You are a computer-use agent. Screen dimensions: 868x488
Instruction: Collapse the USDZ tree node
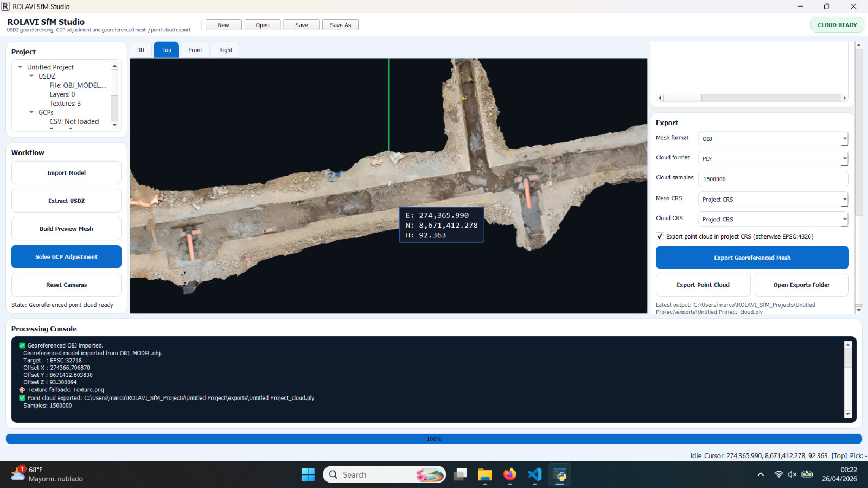point(31,76)
